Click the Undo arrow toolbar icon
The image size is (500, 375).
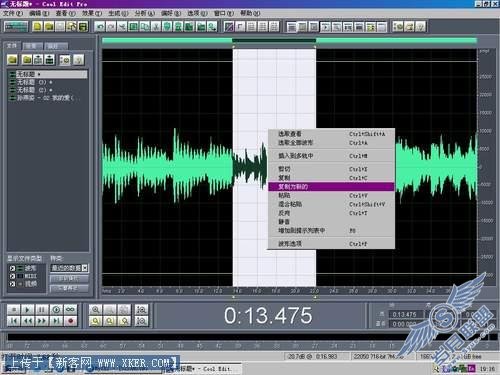[x=100, y=26]
